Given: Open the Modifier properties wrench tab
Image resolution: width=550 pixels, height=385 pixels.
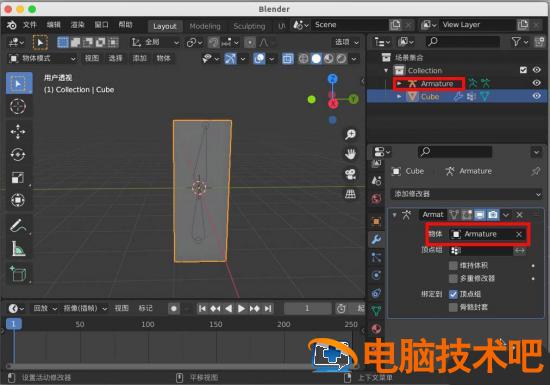Looking at the screenshot, I should [376, 239].
